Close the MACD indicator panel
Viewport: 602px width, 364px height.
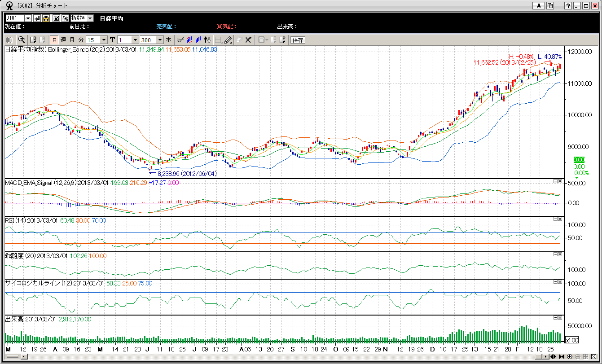pyautogui.click(x=560, y=181)
